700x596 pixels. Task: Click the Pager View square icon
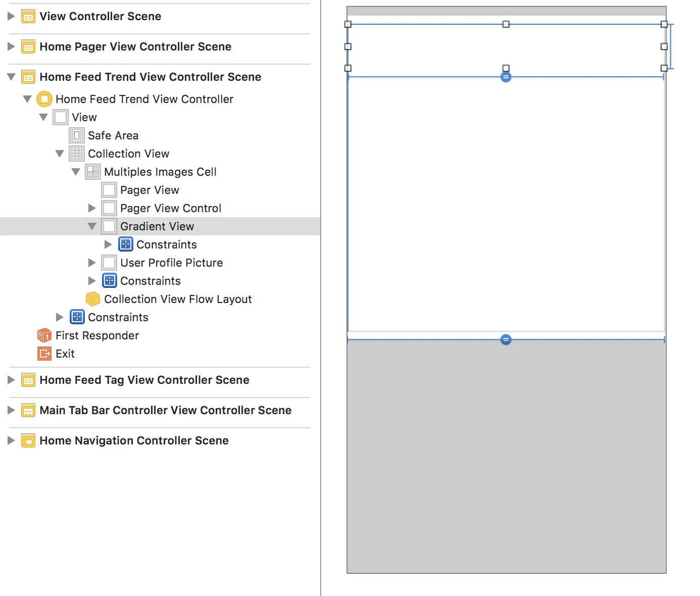[x=109, y=190]
